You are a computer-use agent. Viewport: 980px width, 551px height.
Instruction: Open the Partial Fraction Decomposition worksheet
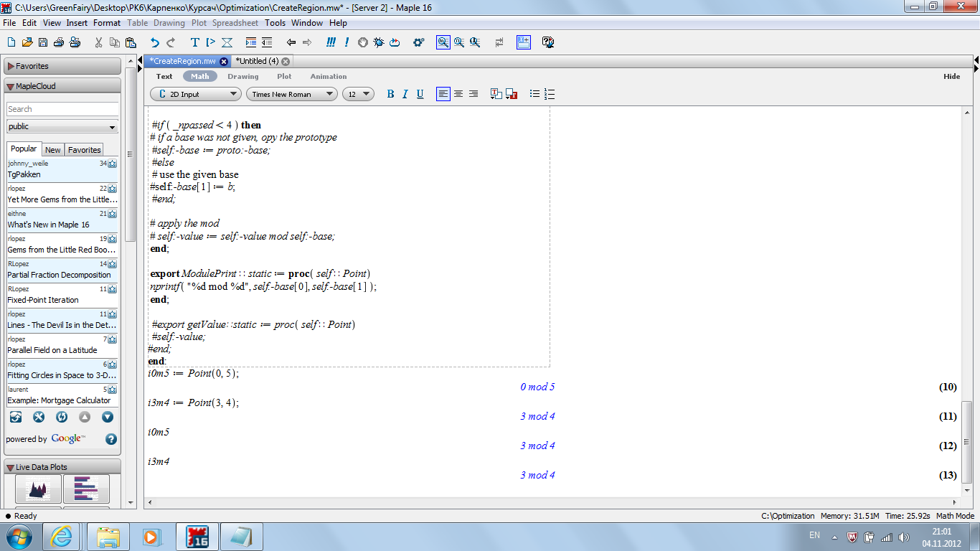click(x=59, y=275)
